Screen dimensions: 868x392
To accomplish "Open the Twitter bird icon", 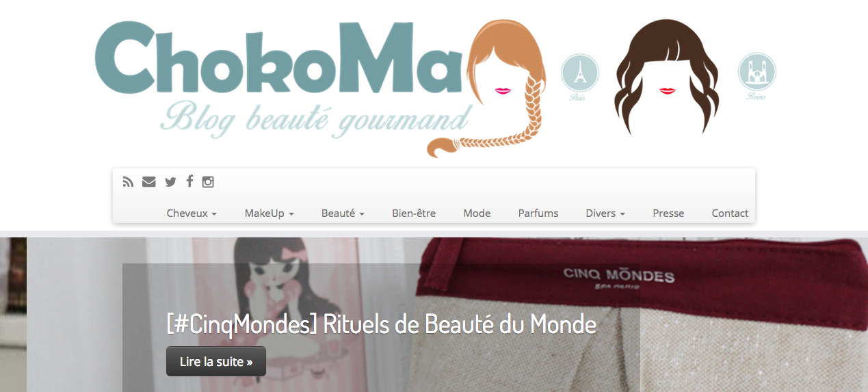I will (x=170, y=182).
